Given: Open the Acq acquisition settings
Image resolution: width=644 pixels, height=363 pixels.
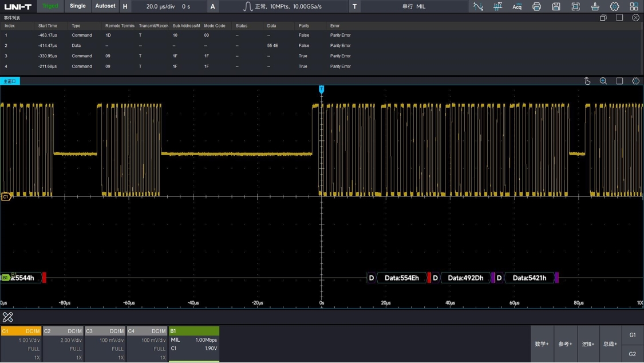Looking at the screenshot, I should (517, 6).
